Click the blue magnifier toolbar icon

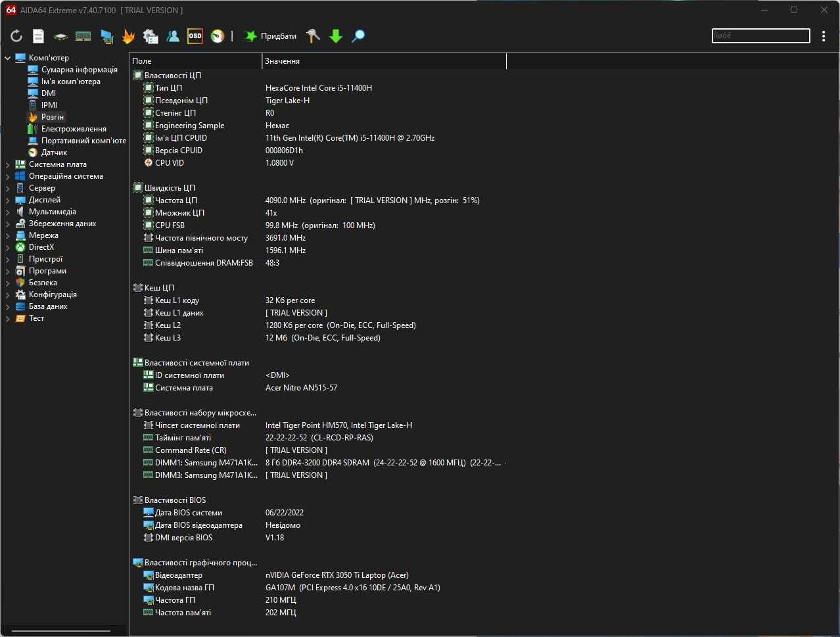coord(358,36)
